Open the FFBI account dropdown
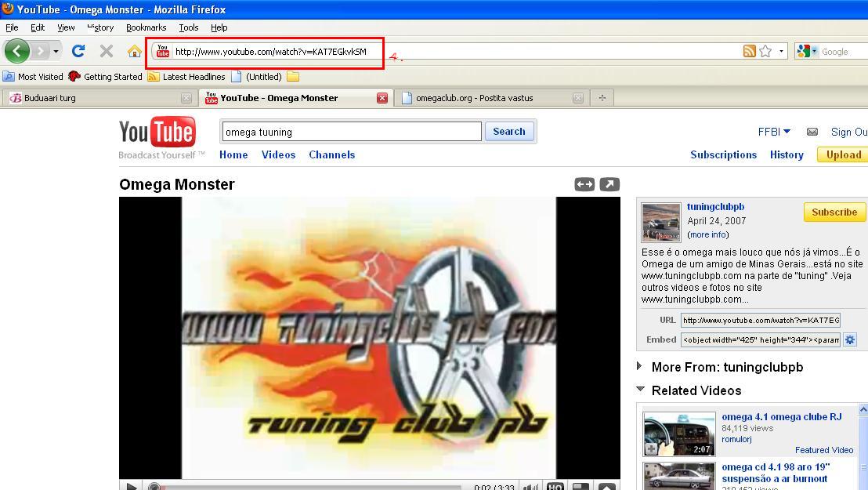This screenshot has width=868, height=490. (x=774, y=132)
